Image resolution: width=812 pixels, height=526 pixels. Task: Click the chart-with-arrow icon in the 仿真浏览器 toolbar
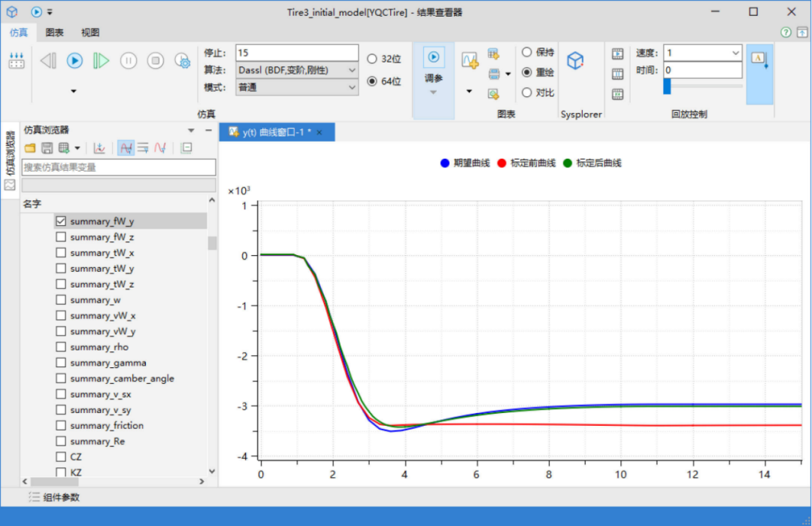tap(99, 148)
